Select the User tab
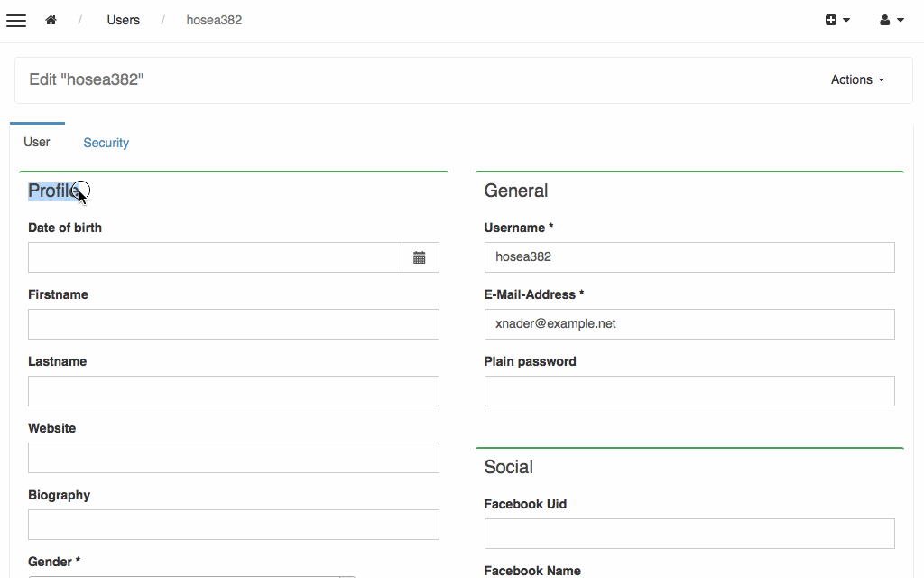The image size is (924, 578). [x=37, y=142]
